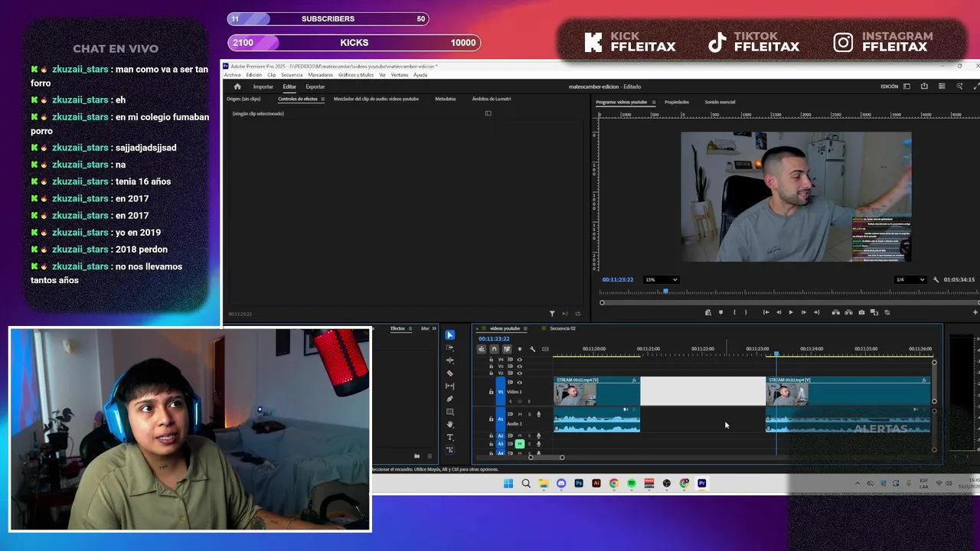Screen dimensions: 980x551
Task: Open the Button Editor plus icon
Action: [x=975, y=312]
